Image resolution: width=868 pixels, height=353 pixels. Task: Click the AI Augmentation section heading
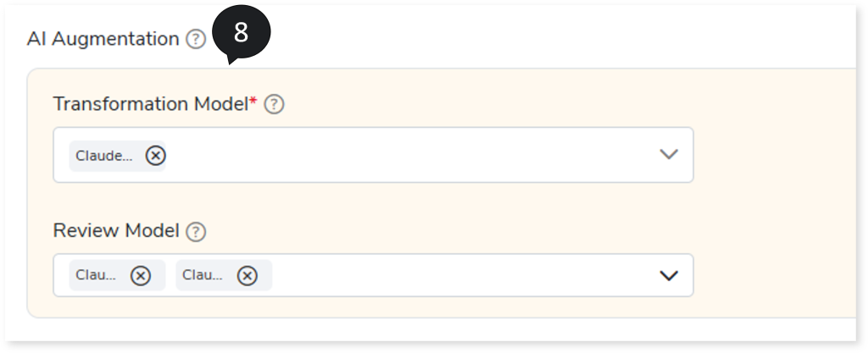pos(103,39)
